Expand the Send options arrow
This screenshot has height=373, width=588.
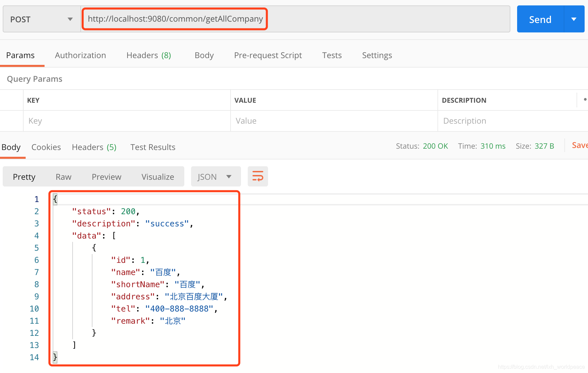[574, 19]
